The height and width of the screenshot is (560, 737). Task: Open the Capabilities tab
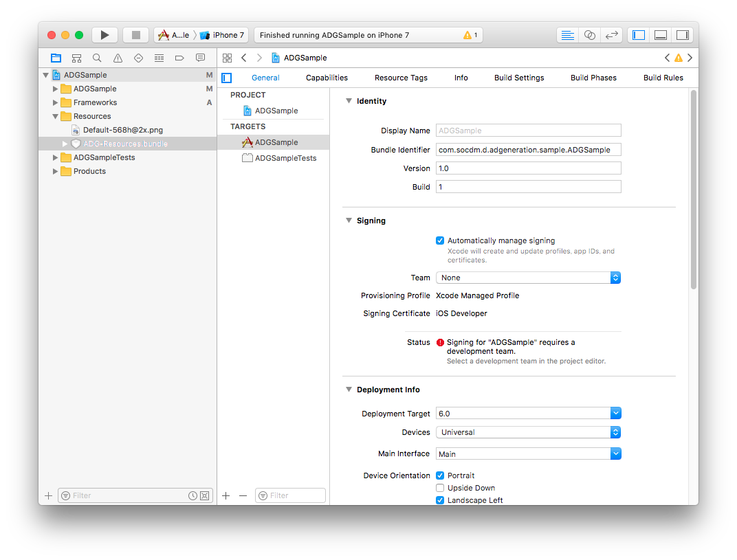point(327,78)
